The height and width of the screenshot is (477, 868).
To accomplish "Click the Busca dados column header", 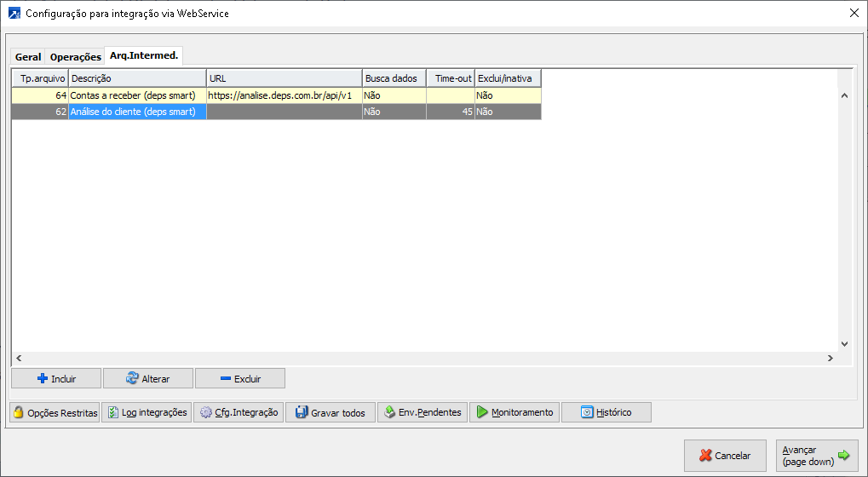I will [394, 78].
